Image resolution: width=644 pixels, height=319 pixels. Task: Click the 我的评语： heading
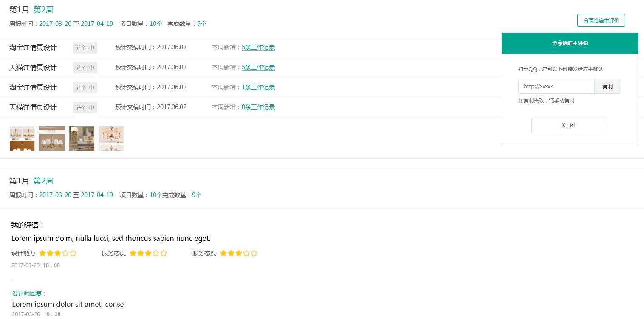pyautogui.click(x=28, y=225)
